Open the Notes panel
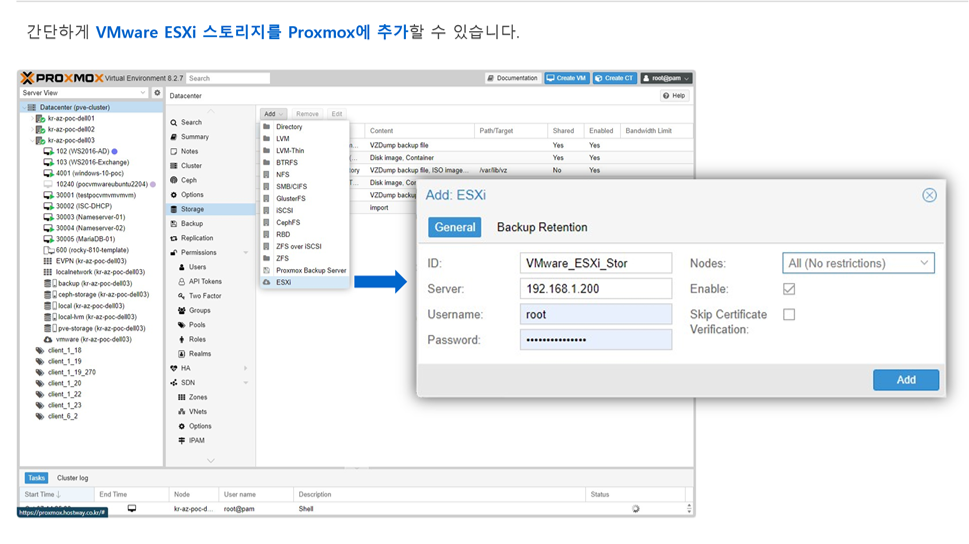The height and width of the screenshot is (544, 969). click(x=184, y=151)
